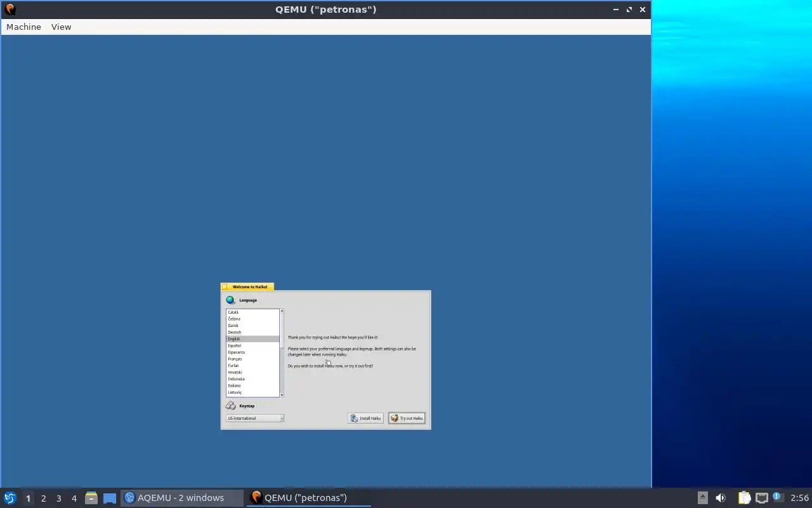812x508 pixels.
Task: Click the language list scrollbar thumb
Action: [x=282, y=330]
